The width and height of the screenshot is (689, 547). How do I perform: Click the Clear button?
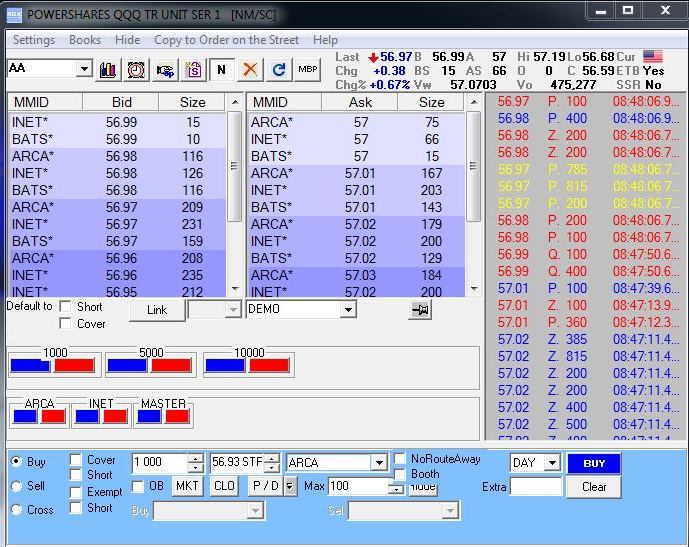(594, 487)
